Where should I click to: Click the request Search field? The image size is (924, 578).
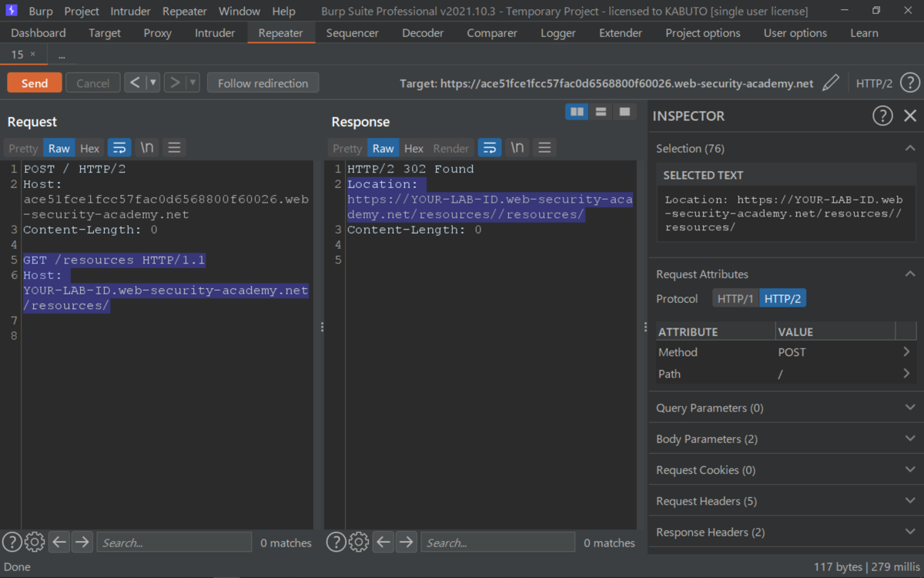pos(174,543)
